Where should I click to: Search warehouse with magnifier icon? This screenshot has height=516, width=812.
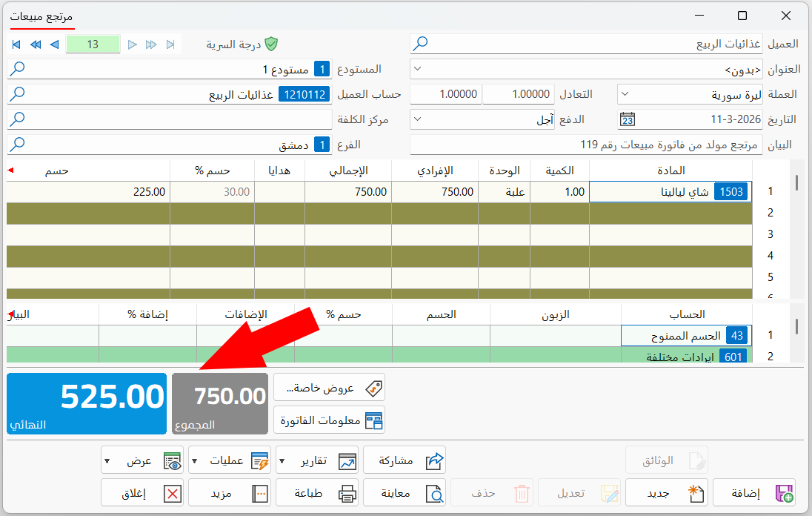18,68
